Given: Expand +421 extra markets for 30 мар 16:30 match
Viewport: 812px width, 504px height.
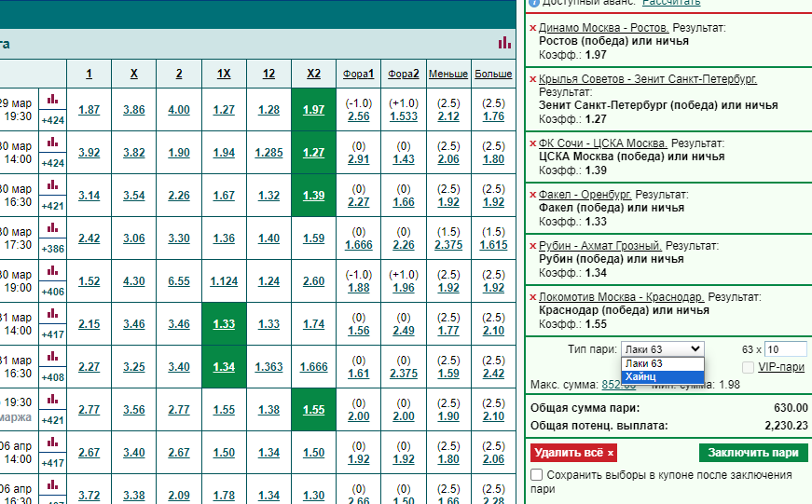Looking at the screenshot, I should pyautogui.click(x=53, y=206).
